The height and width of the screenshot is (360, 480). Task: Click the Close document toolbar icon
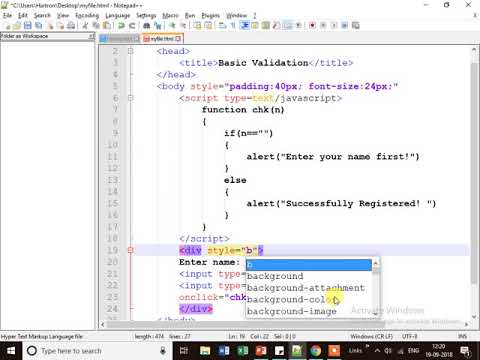(50, 25)
